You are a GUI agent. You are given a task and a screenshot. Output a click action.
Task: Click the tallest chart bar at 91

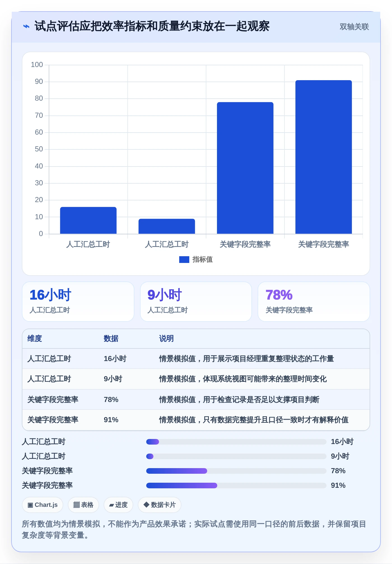[323, 157]
